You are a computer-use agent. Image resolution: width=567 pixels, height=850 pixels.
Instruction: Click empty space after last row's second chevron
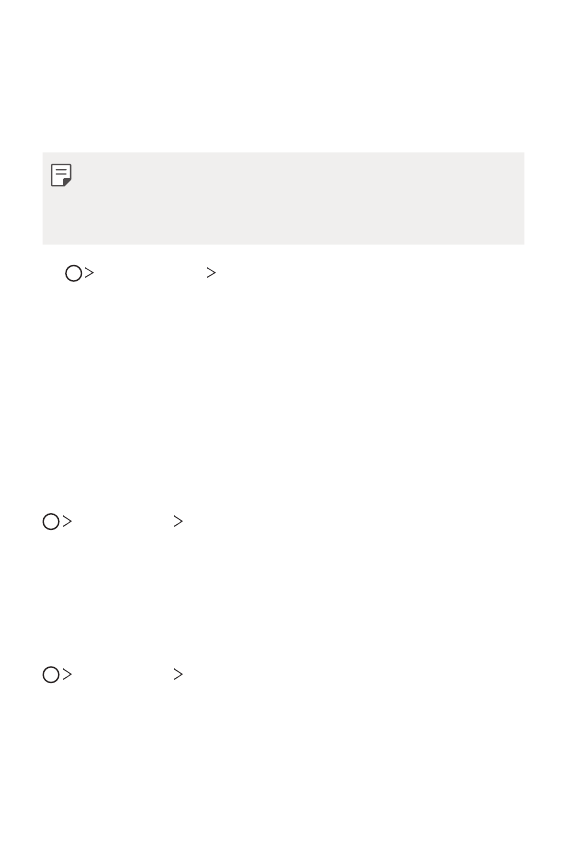click(352, 674)
